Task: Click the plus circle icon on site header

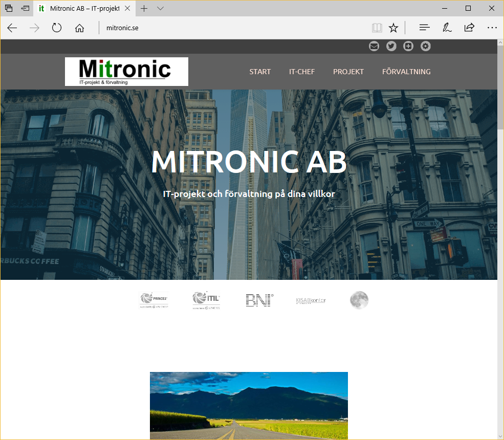Action: [x=408, y=46]
